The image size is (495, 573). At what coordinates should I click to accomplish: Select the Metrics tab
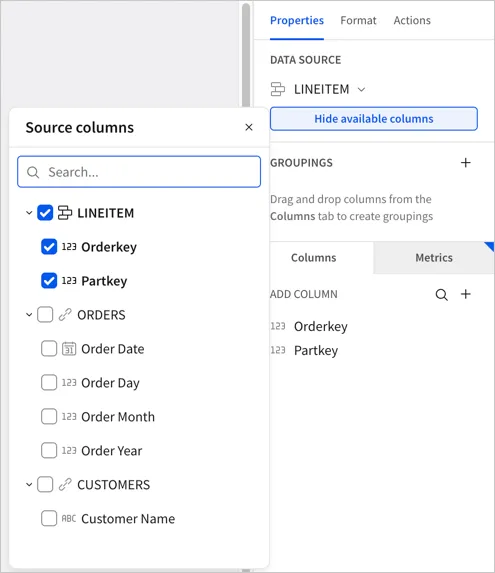point(434,258)
